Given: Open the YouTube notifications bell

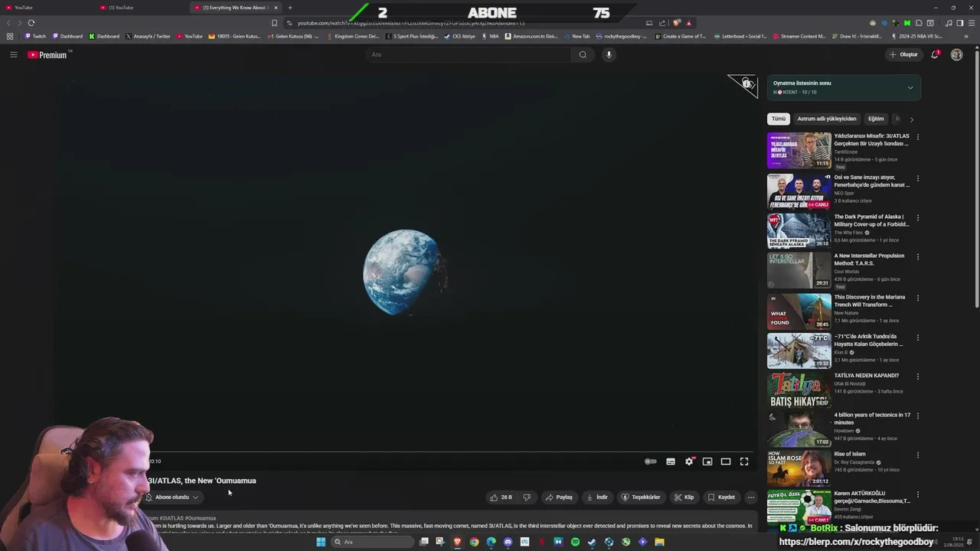Looking at the screenshot, I should point(935,54).
